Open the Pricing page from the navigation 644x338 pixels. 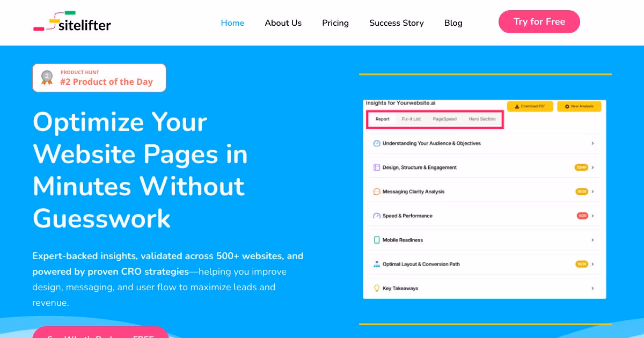(x=335, y=23)
